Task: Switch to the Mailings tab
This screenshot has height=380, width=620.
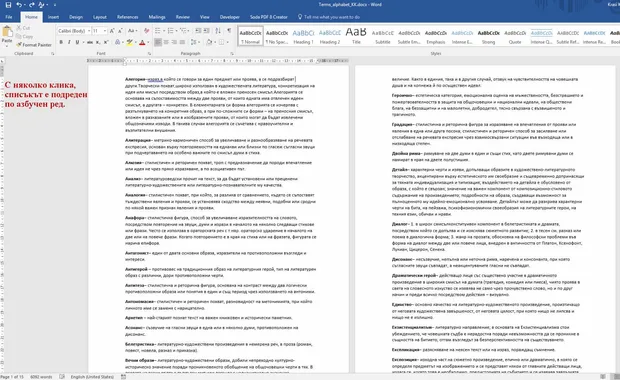Action: point(157,17)
